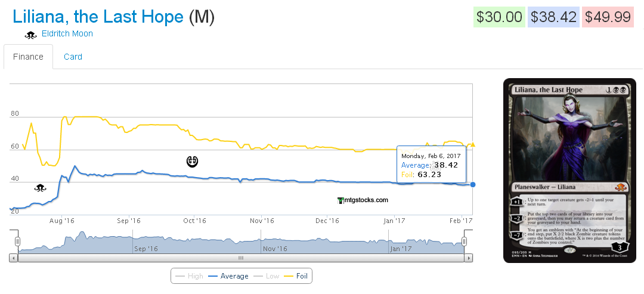
Task: Switch to the Finance tab
Action: [x=29, y=57]
